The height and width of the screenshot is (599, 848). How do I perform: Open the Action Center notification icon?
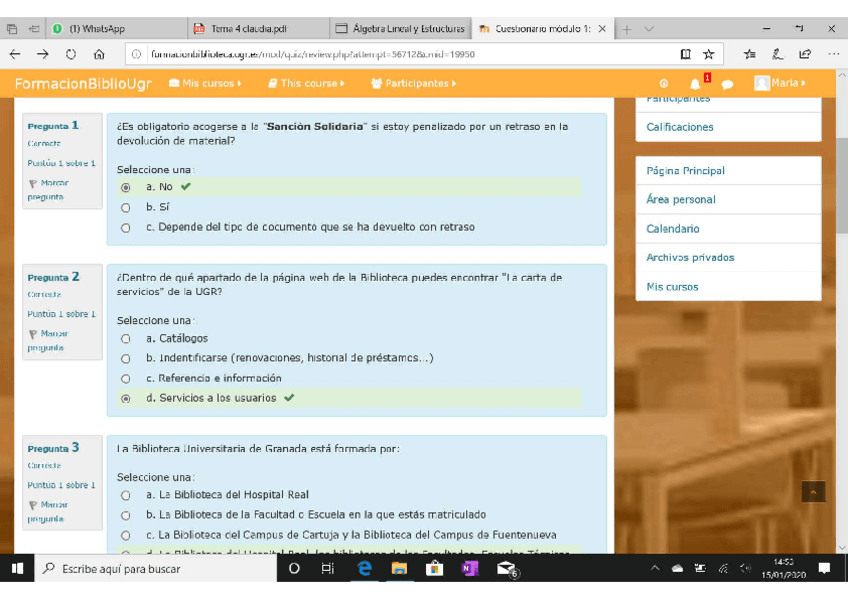pos(824,568)
